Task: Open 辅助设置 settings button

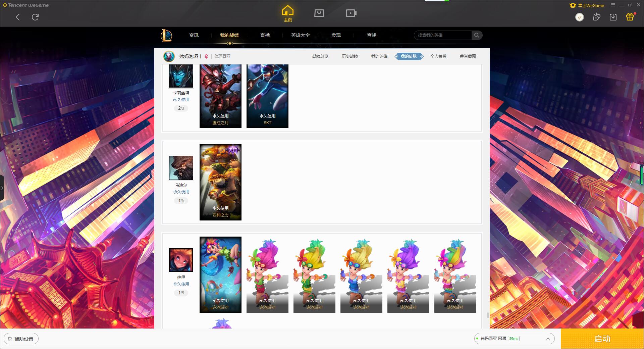Action: (x=21, y=339)
